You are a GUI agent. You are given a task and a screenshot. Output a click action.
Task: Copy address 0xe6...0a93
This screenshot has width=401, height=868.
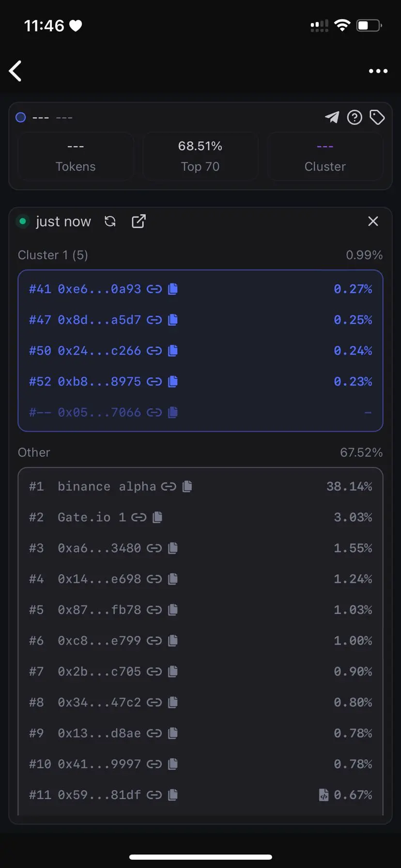(x=173, y=289)
